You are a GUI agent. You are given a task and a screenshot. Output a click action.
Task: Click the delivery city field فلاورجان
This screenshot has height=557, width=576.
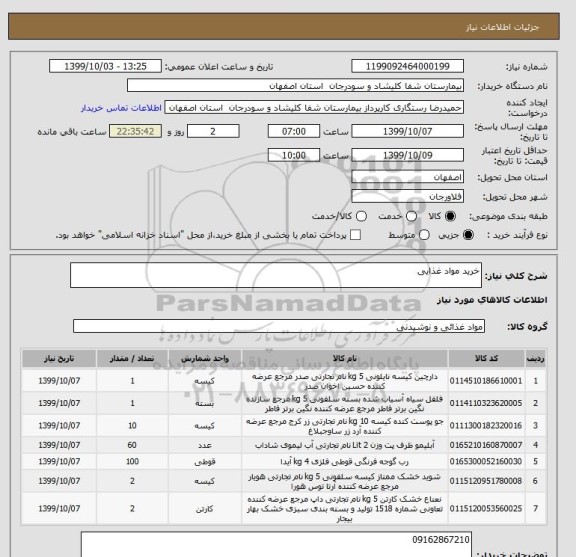(x=407, y=197)
